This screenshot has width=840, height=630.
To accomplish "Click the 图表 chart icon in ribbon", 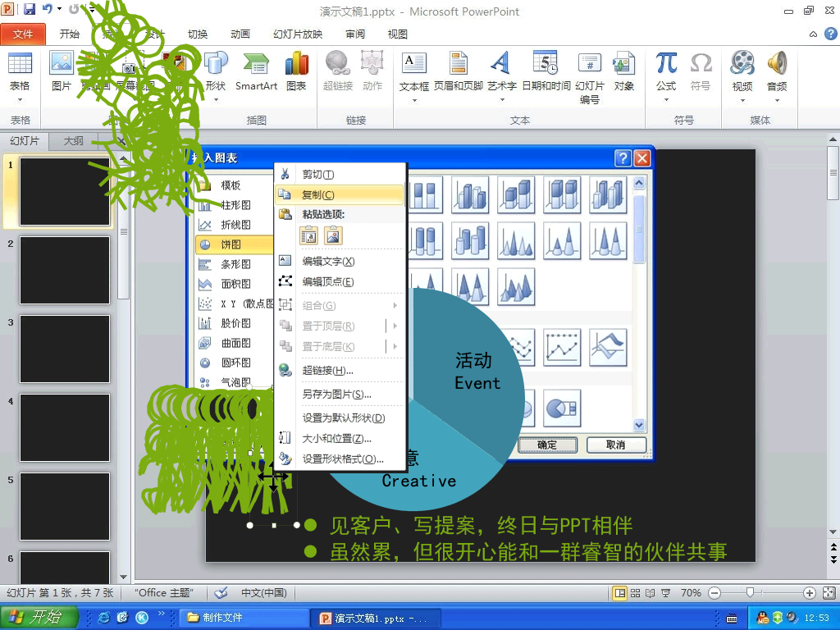I will tap(296, 72).
